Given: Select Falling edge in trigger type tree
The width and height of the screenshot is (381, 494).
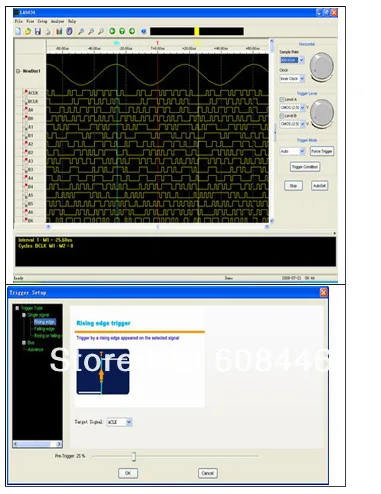Looking at the screenshot, I should [44, 329].
